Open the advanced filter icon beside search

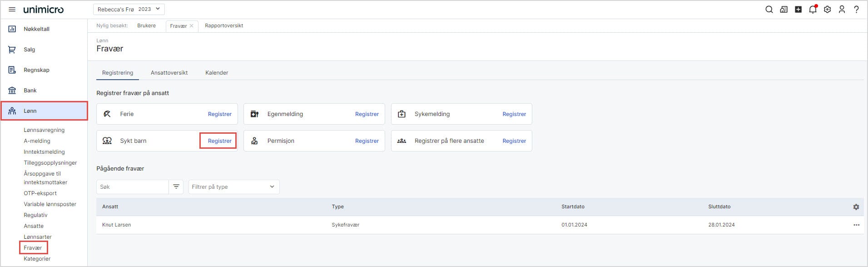pos(176,187)
